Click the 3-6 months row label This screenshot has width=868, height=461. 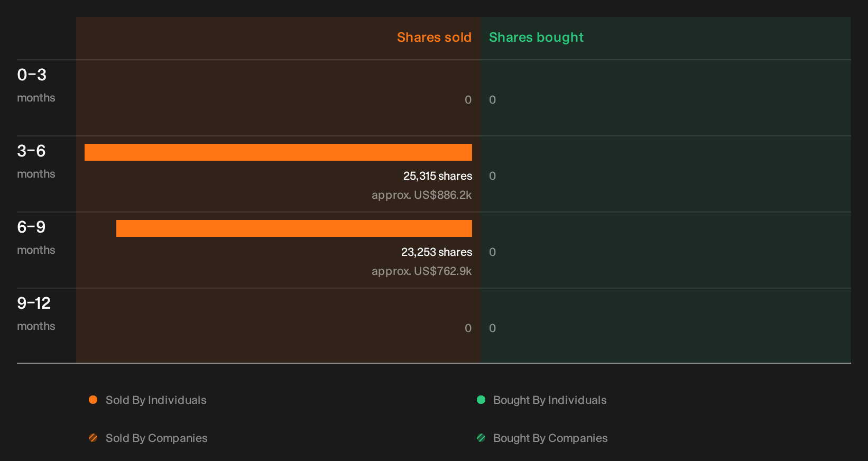pos(36,161)
